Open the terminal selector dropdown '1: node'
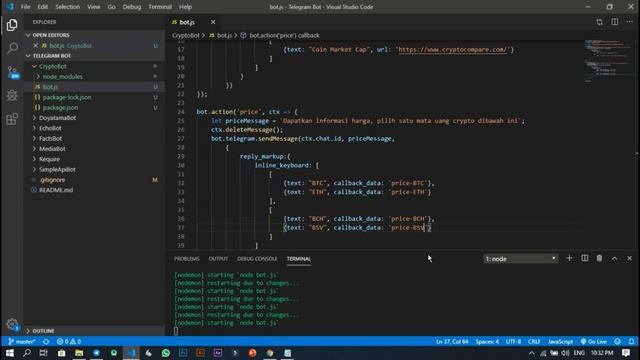 [x=520, y=259]
